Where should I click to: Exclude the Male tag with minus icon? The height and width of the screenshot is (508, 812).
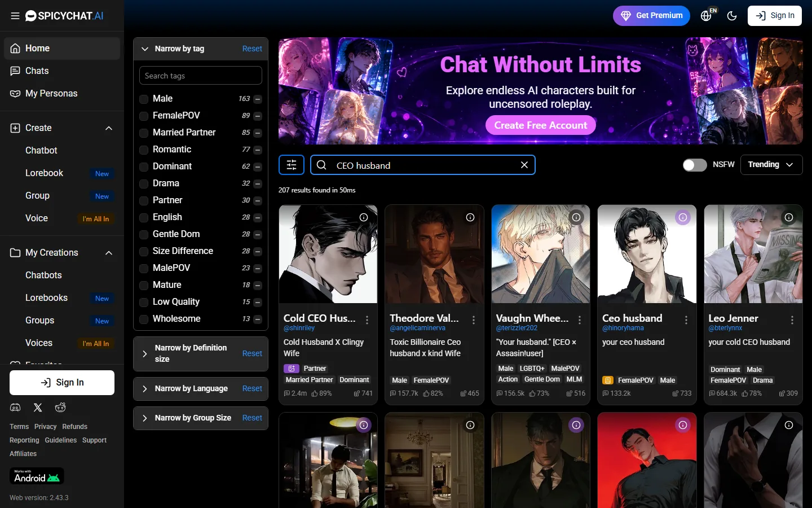click(258, 99)
